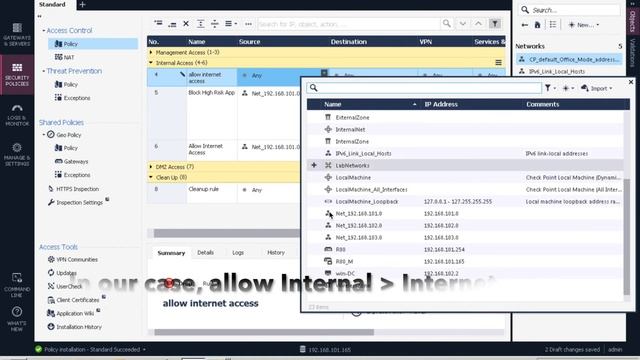The height and width of the screenshot is (360, 640).
Task: Add a new policy tab
Action: pyautogui.click(x=82, y=4)
